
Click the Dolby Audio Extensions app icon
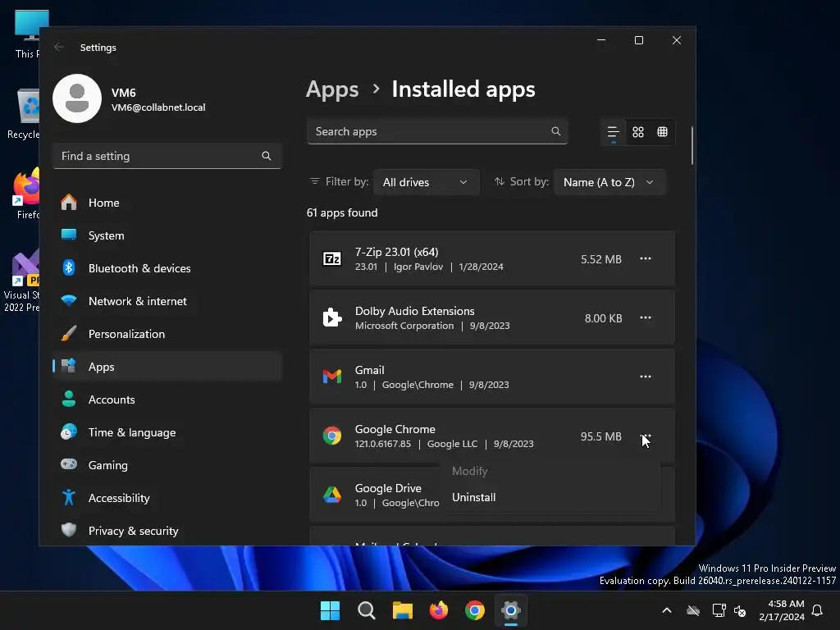click(332, 317)
